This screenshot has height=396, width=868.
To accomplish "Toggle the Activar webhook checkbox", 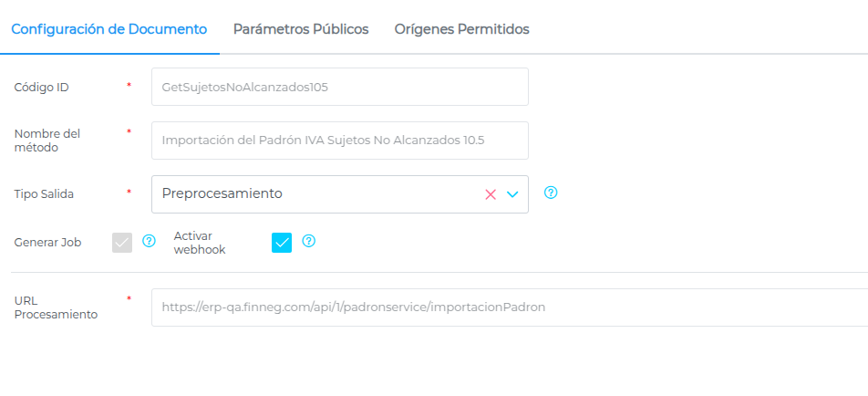I will (282, 242).
